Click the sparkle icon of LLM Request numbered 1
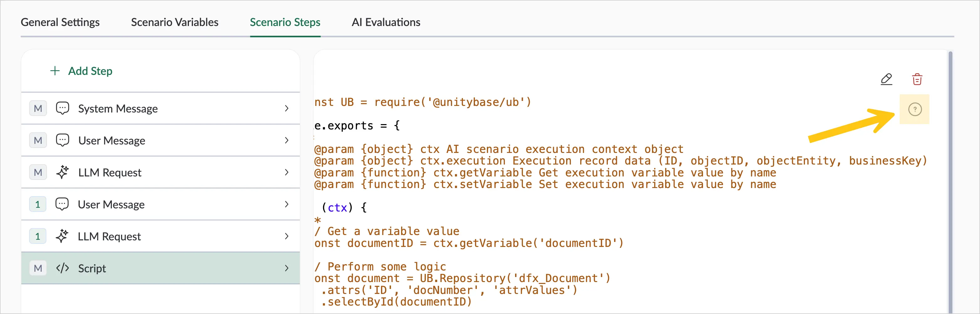This screenshot has height=314, width=980. 62,236
